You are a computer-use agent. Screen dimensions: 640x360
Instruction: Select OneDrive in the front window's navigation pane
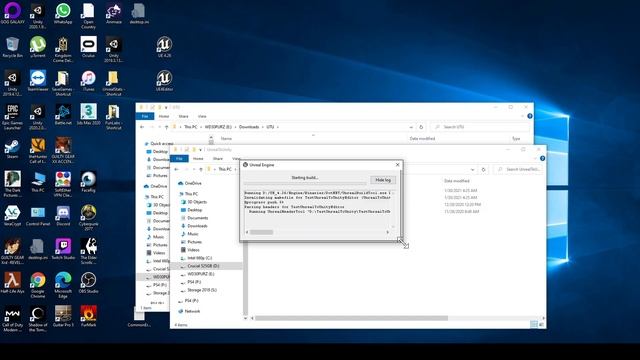[x=190, y=183]
